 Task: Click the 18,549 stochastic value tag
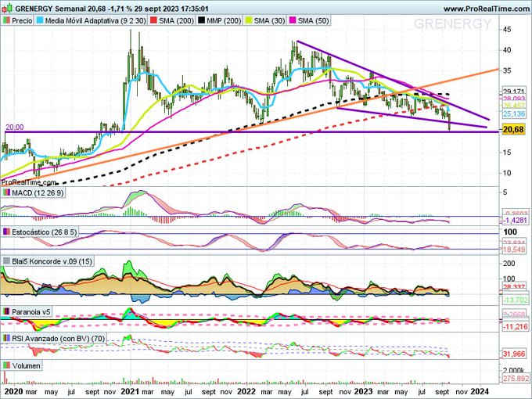(514, 250)
